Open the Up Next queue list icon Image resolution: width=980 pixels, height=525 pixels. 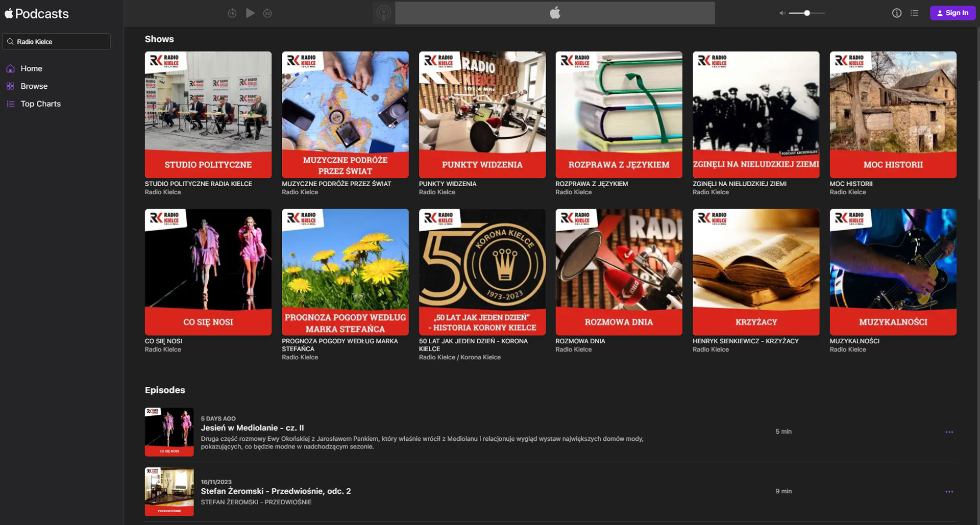pyautogui.click(x=915, y=13)
